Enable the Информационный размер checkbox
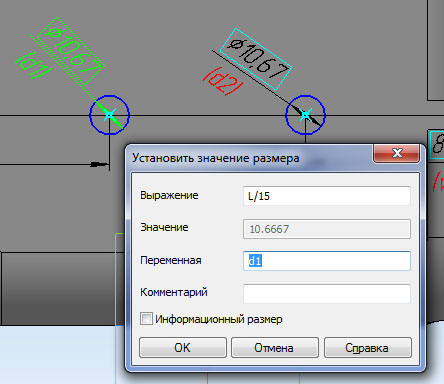Viewport: 444px width, 384px height. click(x=146, y=319)
